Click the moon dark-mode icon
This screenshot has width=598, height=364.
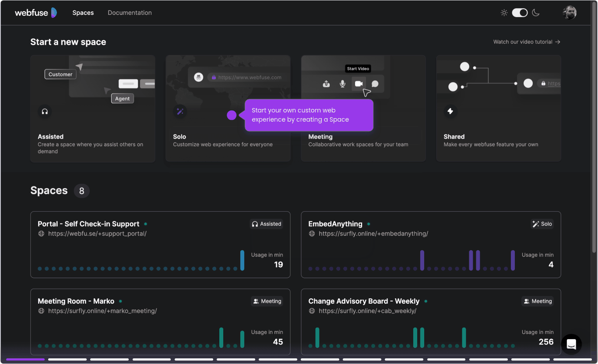pos(536,13)
